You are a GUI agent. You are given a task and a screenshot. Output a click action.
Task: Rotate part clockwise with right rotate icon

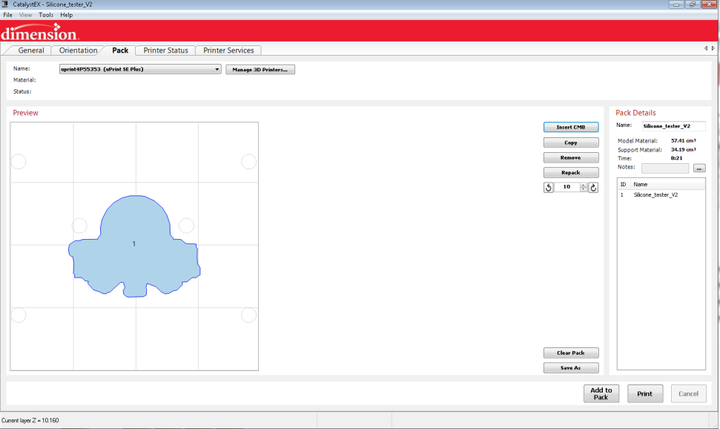(x=593, y=187)
